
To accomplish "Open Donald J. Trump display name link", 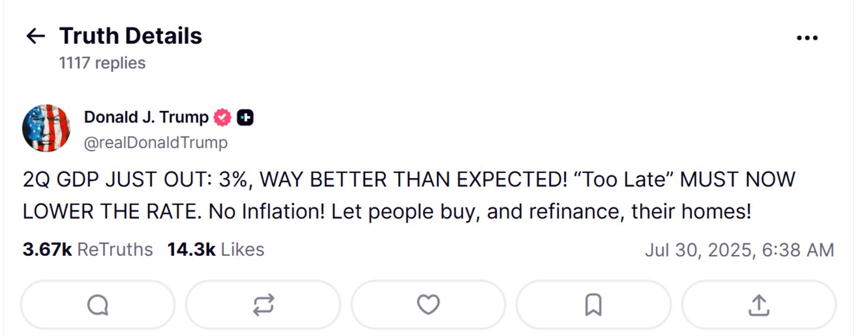I will [x=146, y=117].
